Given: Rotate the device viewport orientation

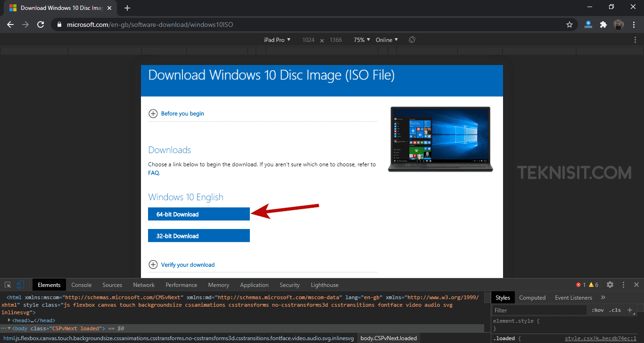Looking at the screenshot, I should pos(412,40).
